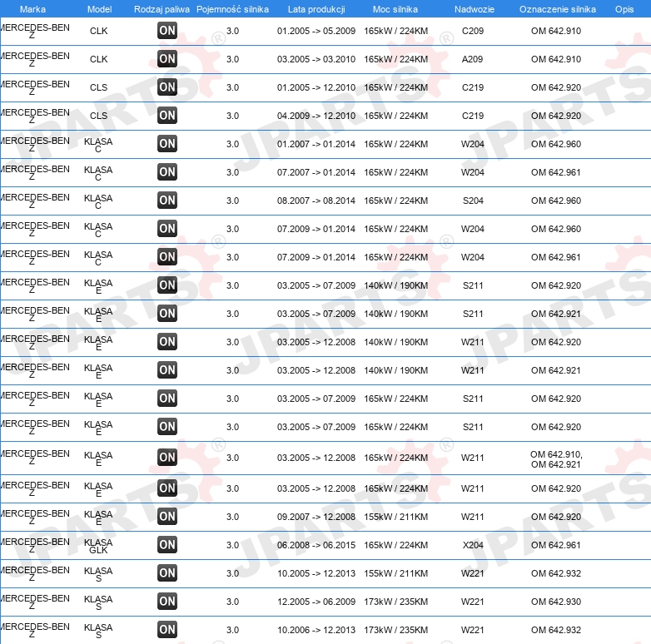
Task: Select the date cell 03.2005 -> 03.2010
Action: (x=316, y=59)
